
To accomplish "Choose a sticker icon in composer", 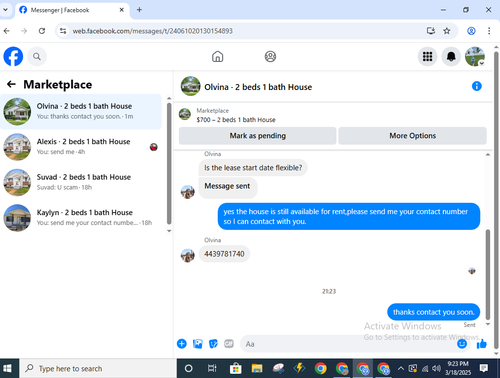I will [213, 344].
